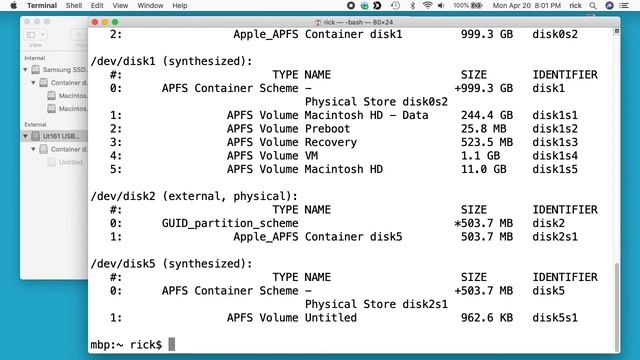Click the home icon in Terminal title bar
This screenshot has height=360, width=640.
point(318,22)
